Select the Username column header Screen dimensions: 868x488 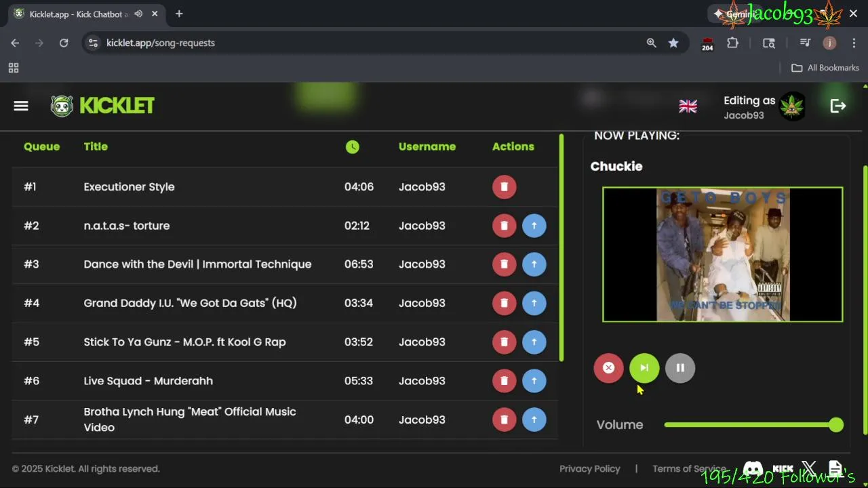tap(427, 146)
